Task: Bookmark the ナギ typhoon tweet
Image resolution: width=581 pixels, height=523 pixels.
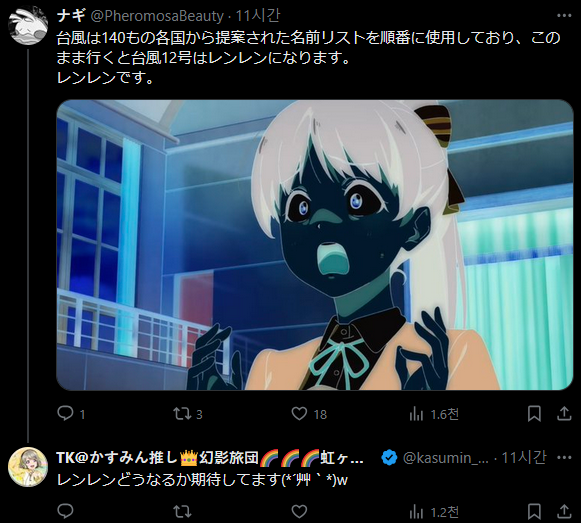Action: click(534, 414)
